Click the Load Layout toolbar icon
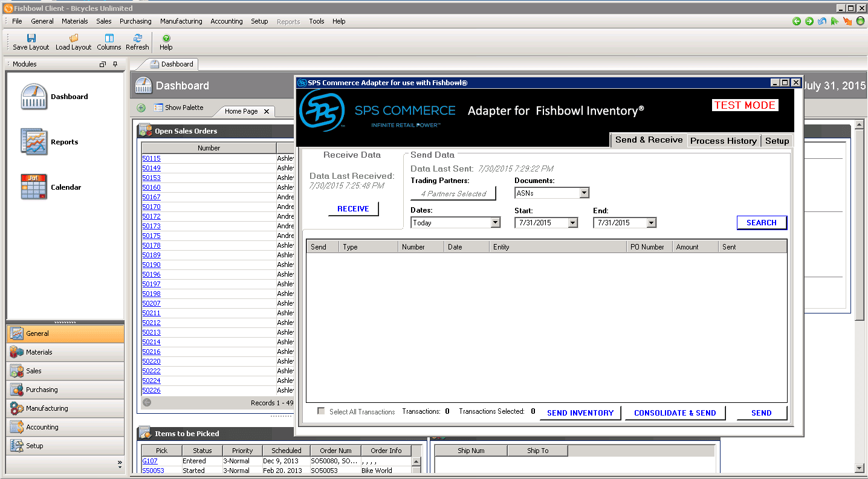This screenshot has height=479, width=868. (74, 38)
